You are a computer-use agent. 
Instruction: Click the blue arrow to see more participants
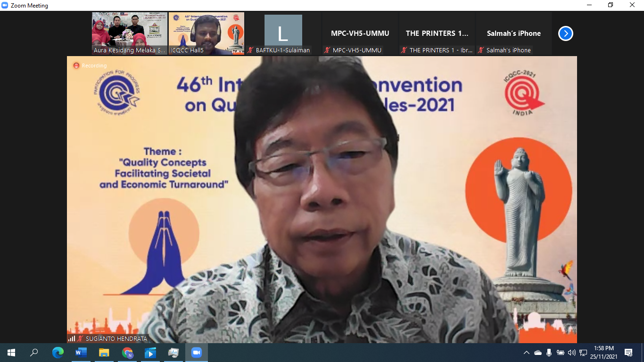click(565, 33)
